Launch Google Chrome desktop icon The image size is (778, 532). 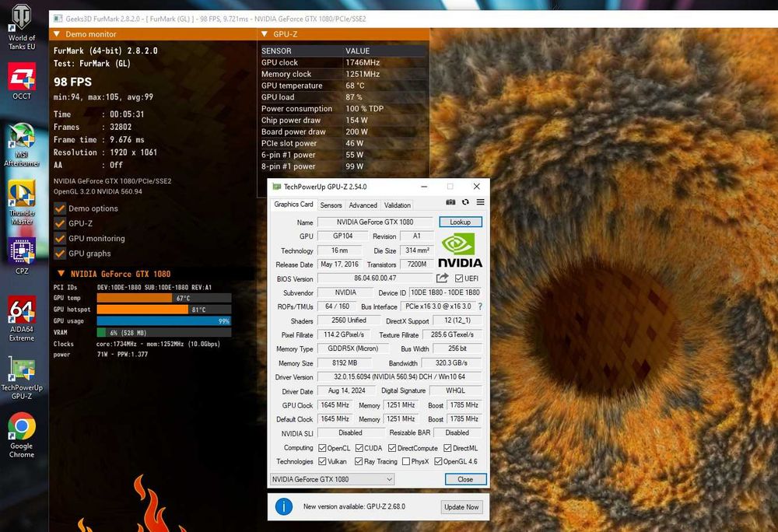[x=21, y=436]
